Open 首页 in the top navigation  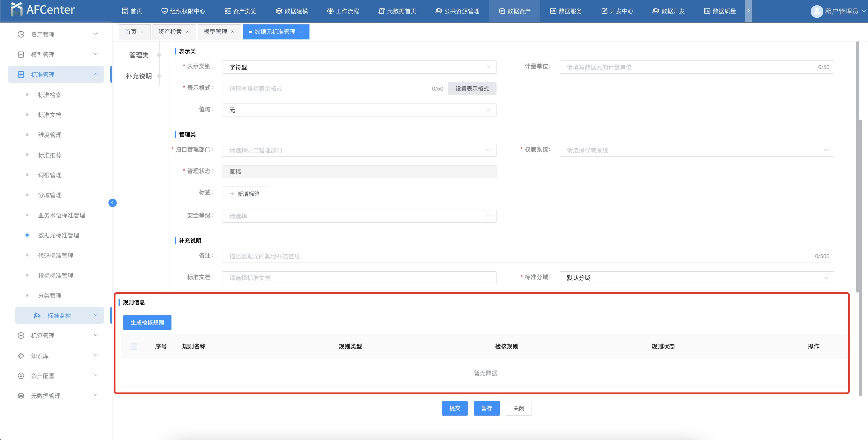[132, 11]
